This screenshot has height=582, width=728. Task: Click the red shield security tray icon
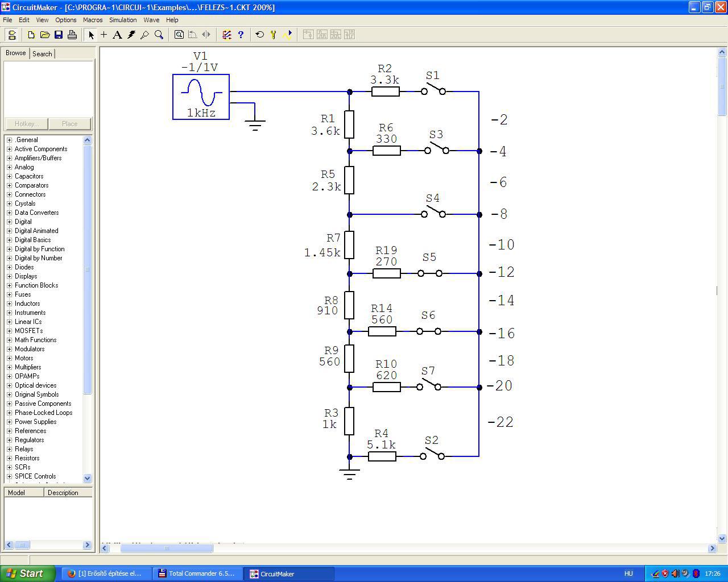pyautogui.click(x=665, y=573)
